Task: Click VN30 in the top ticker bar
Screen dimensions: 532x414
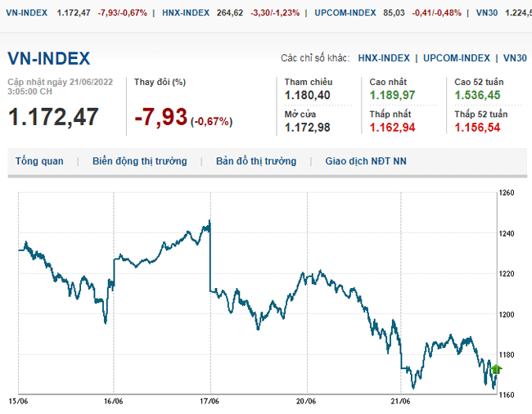Action: click(486, 13)
